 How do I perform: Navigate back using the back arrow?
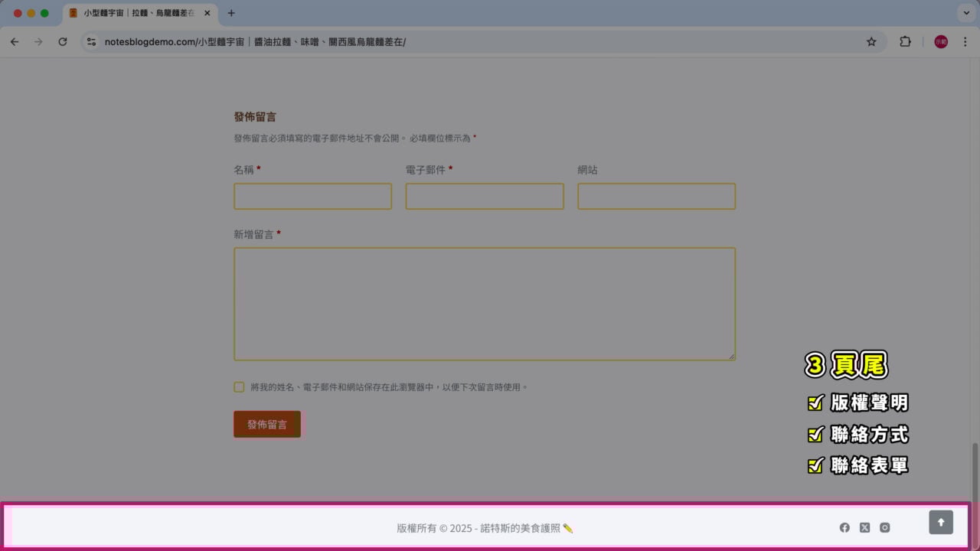15,42
